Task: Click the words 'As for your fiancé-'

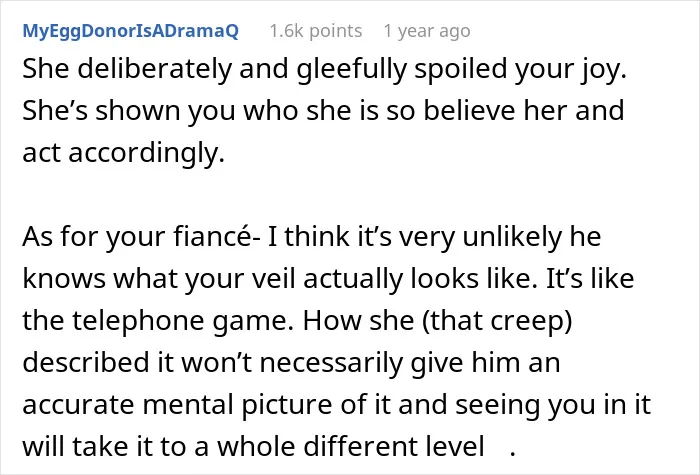Action: pos(142,237)
